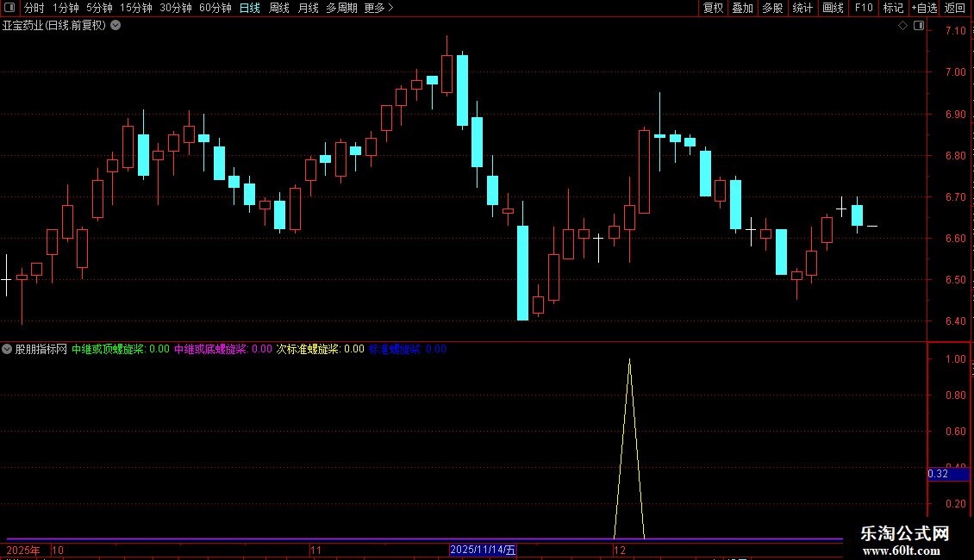
Task: Click the long cyan candle bottoming at 6.40
Action: [x=523, y=273]
